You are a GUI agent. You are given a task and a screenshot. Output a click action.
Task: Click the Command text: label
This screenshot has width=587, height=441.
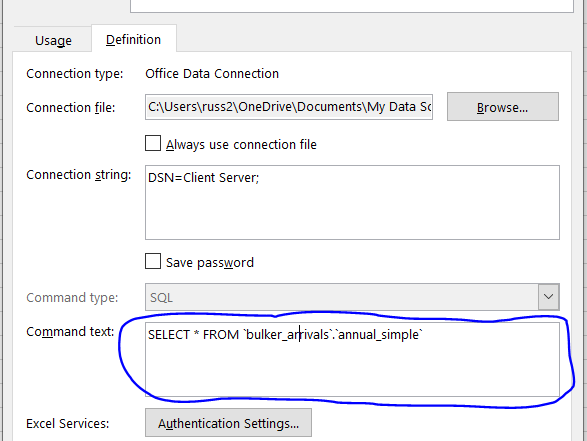pyautogui.click(x=70, y=332)
